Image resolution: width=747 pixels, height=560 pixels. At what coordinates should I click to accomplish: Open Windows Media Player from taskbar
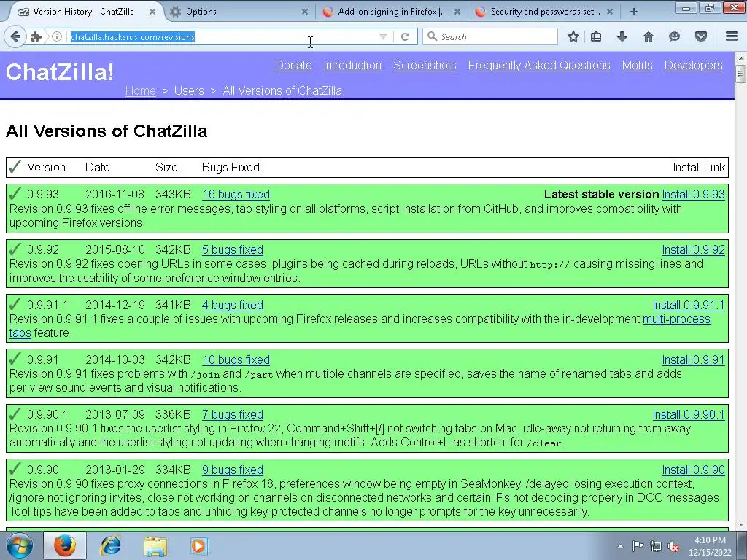198,546
